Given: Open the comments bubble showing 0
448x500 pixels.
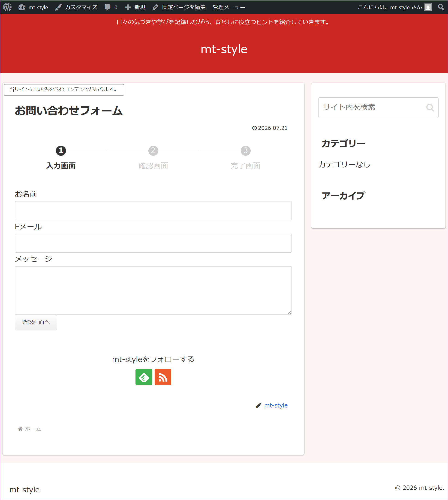Looking at the screenshot, I should click(111, 7).
